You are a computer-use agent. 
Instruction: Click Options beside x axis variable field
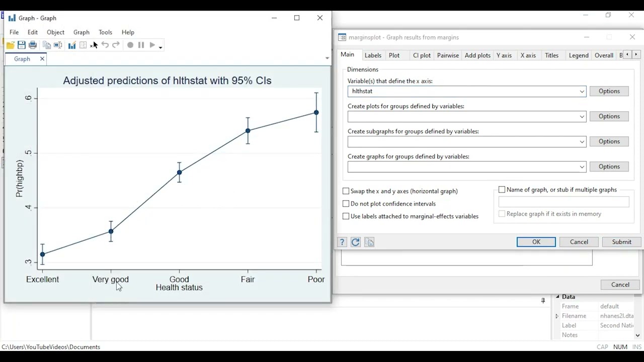(609, 91)
